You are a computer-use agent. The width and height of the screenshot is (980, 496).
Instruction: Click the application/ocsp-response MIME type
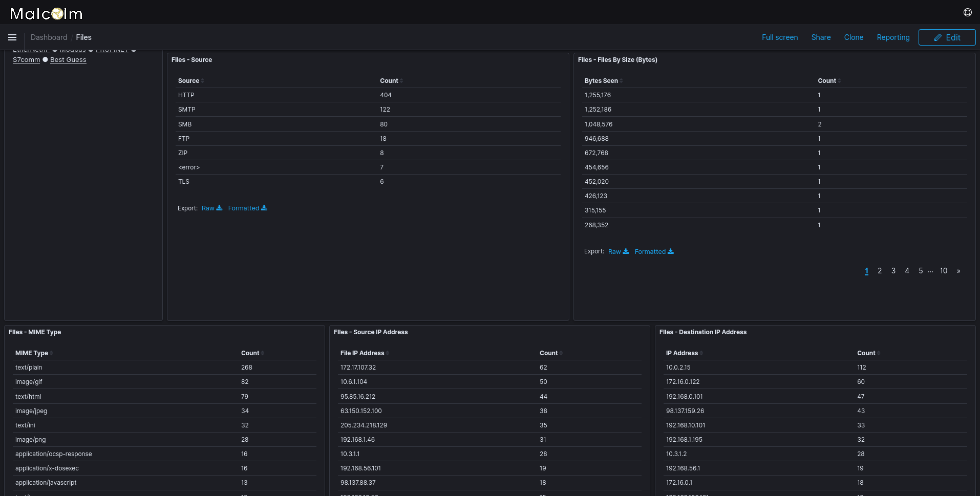[54, 454]
